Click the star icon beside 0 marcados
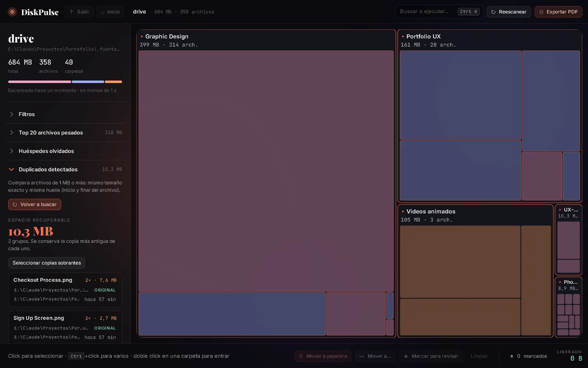 pyautogui.click(x=512, y=356)
